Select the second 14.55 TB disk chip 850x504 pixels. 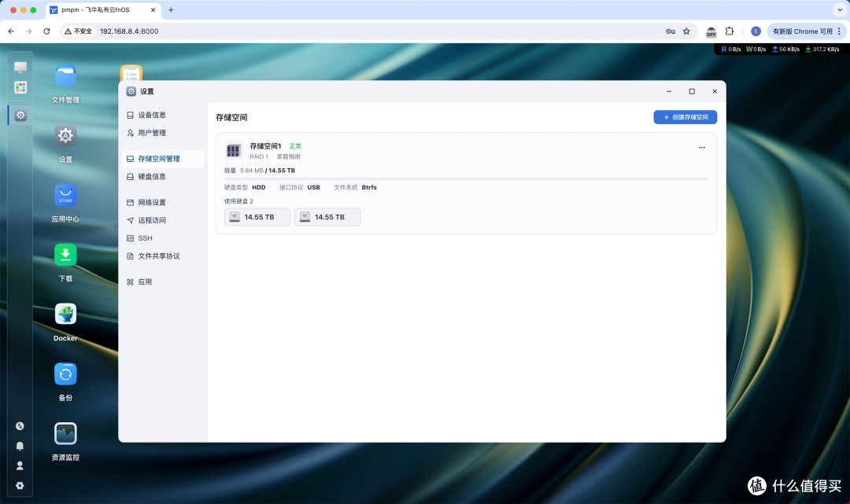click(x=327, y=217)
